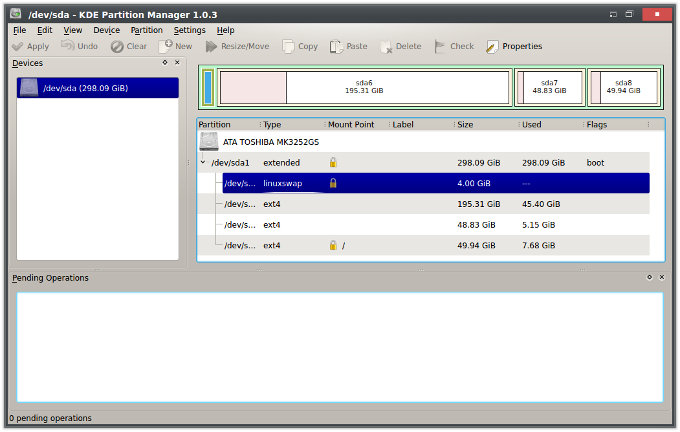This screenshot has width=680, height=432.
Task: Open Properties from the toolbar
Action: click(x=514, y=46)
